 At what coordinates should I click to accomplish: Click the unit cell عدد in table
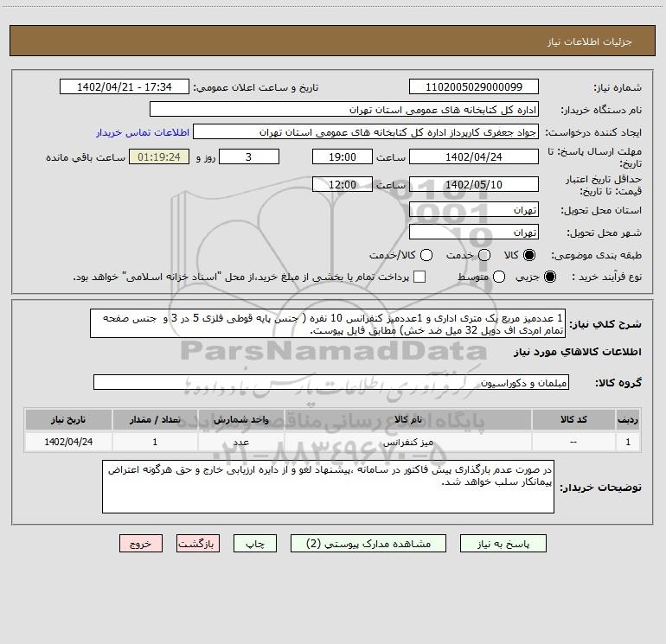coord(240,442)
